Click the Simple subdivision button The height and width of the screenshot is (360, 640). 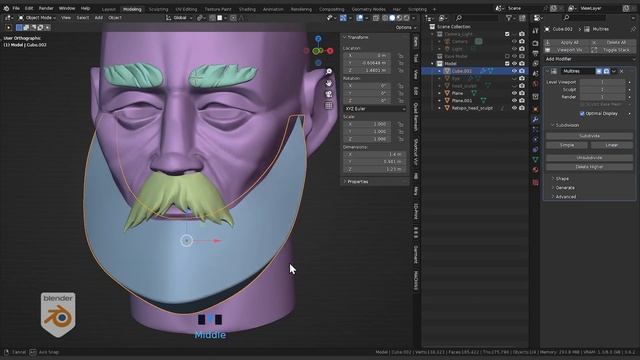point(567,145)
